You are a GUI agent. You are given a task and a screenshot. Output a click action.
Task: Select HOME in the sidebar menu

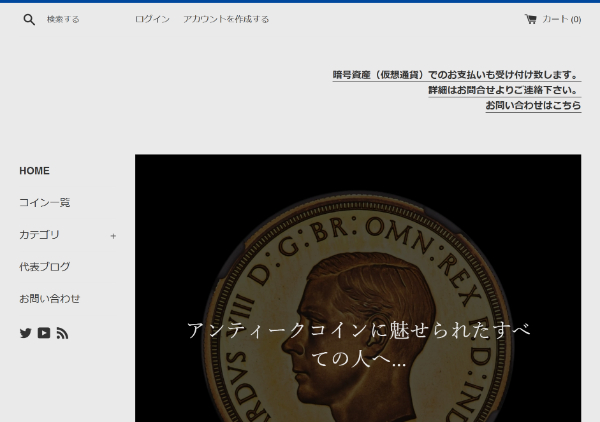(34, 171)
